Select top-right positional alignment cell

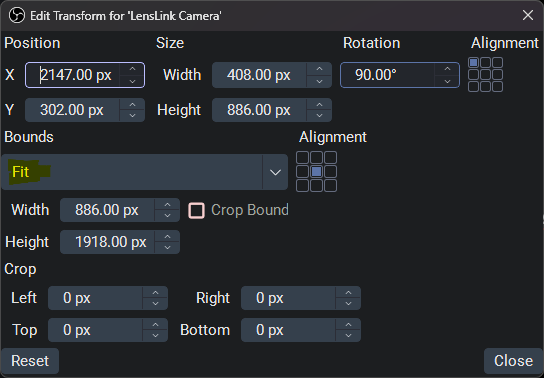tap(497, 62)
